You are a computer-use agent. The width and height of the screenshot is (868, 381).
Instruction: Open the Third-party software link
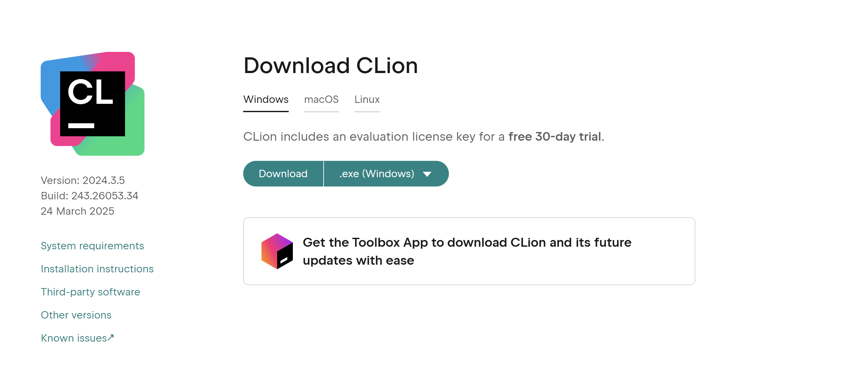point(90,292)
